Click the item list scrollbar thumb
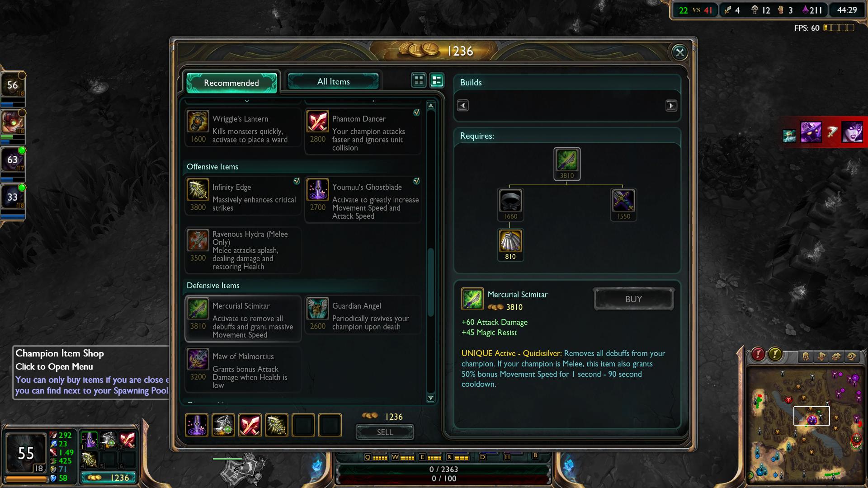This screenshot has width=868, height=488. (x=431, y=282)
